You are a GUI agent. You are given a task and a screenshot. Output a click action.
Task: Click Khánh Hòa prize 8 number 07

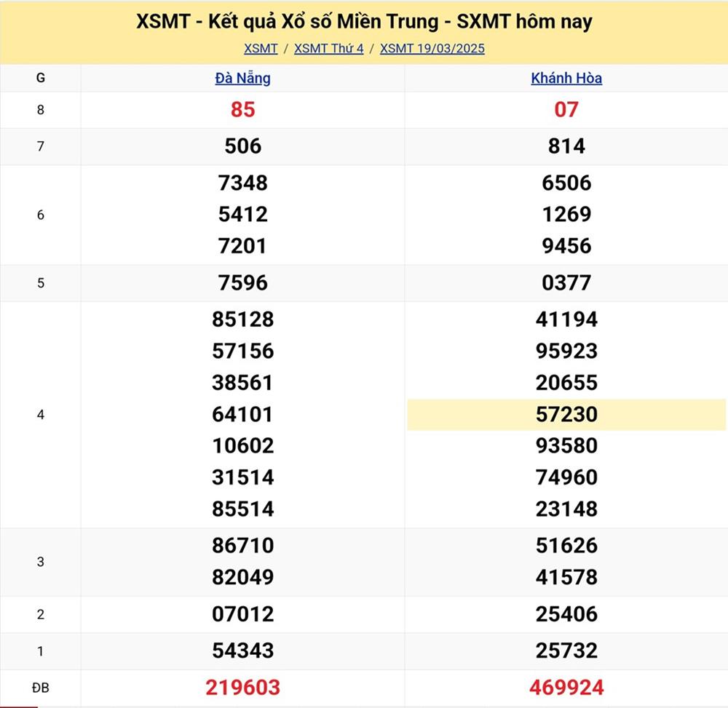pyautogui.click(x=566, y=110)
